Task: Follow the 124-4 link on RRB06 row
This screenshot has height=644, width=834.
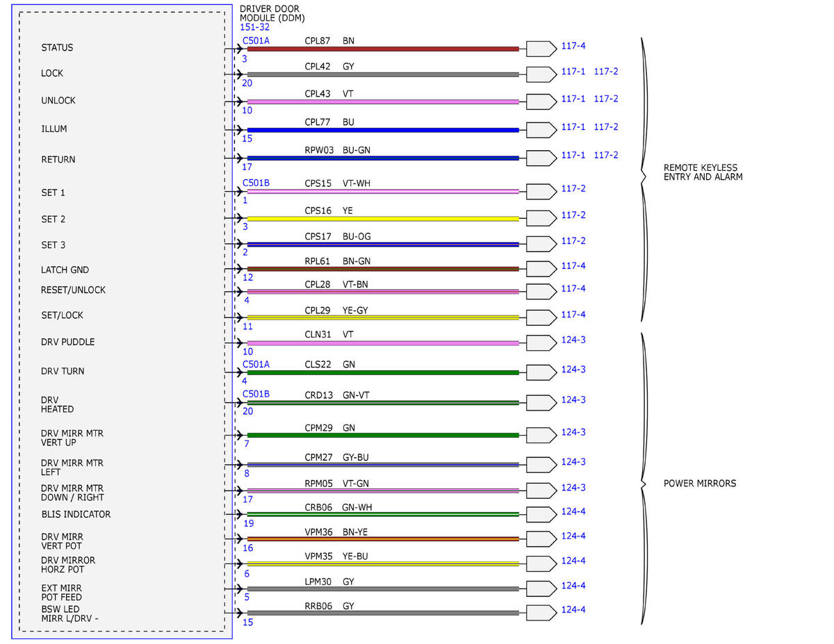Action: pyautogui.click(x=573, y=610)
